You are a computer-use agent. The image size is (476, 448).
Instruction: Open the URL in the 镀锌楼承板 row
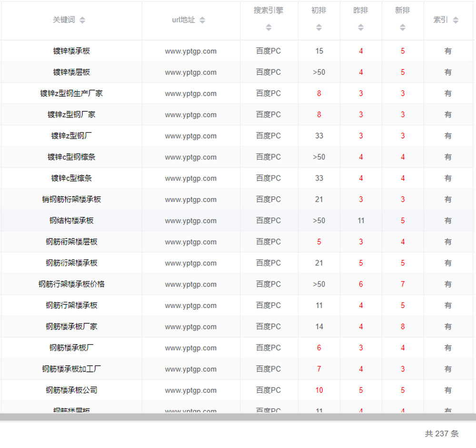point(190,51)
